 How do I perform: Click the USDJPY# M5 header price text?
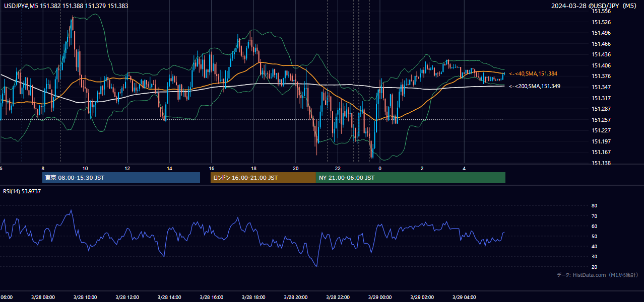tap(65, 6)
